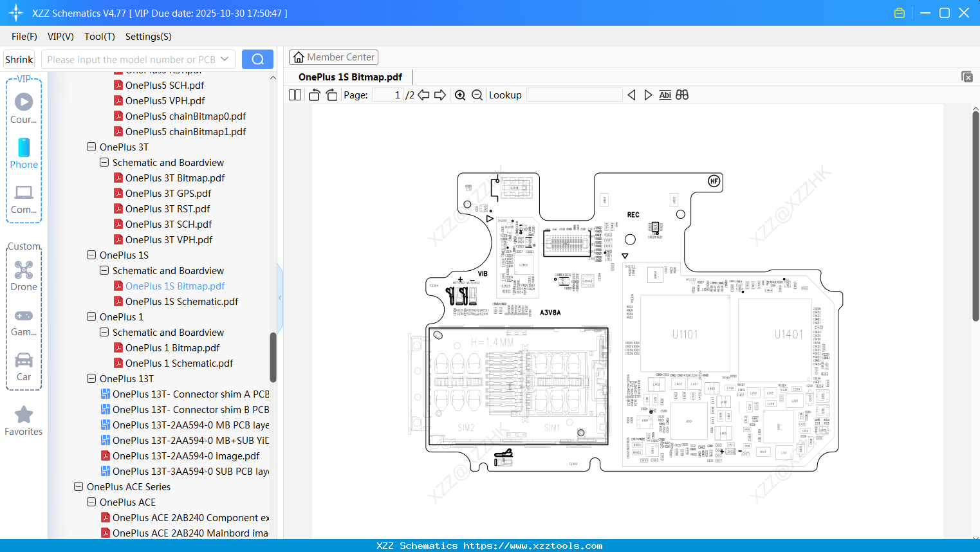
Task: Click the XZZ Schematics app logo
Action: (16, 13)
